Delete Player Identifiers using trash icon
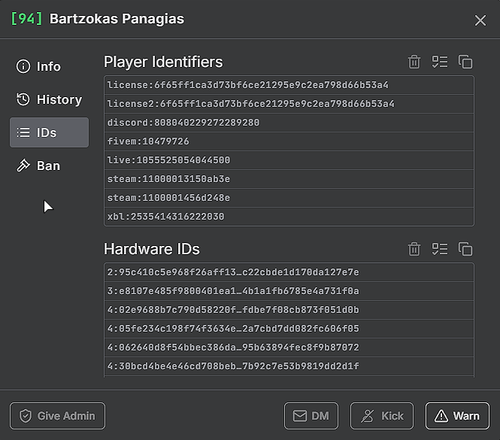 coord(414,62)
